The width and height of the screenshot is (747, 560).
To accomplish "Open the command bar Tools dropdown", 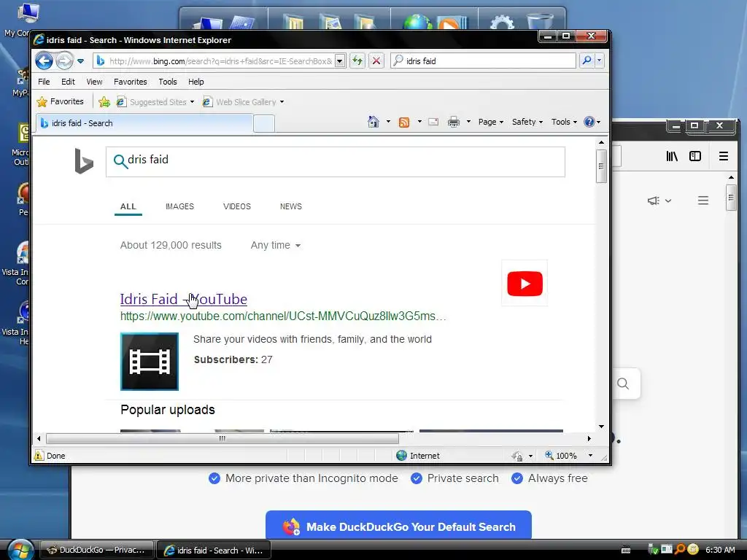I will (564, 122).
